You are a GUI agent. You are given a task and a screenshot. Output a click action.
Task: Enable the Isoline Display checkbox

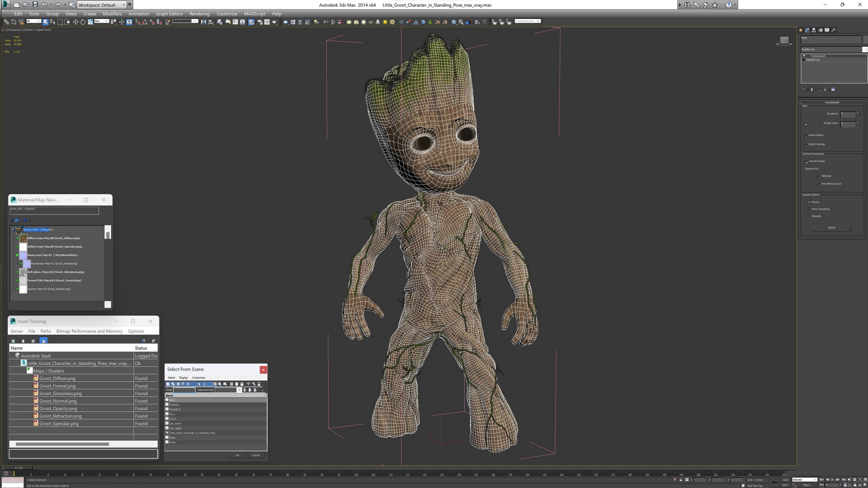tap(806, 136)
